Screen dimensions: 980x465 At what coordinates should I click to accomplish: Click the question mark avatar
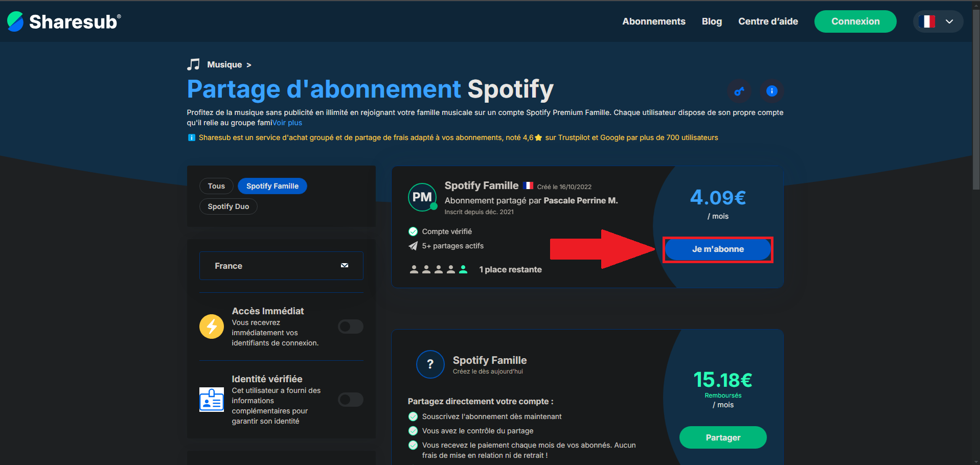point(430,364)
